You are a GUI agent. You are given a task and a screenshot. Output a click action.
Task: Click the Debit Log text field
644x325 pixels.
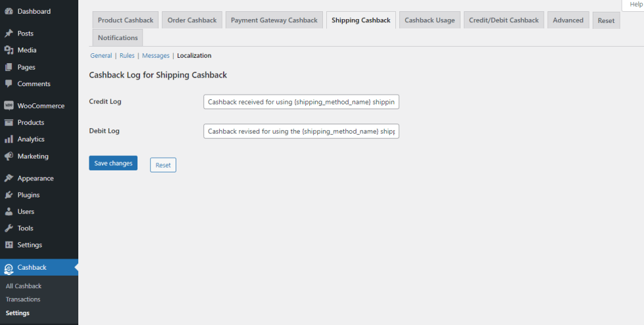point(301,131)
